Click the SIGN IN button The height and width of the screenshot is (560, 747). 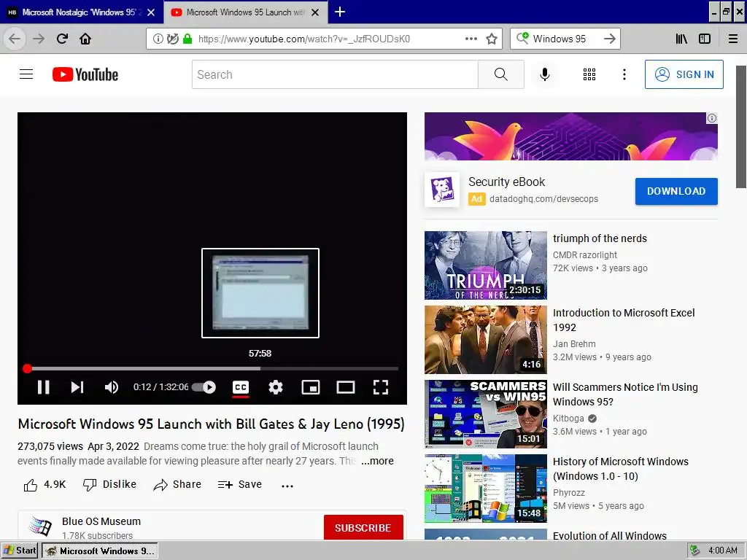pyautogui.click(x=684, y=74)
